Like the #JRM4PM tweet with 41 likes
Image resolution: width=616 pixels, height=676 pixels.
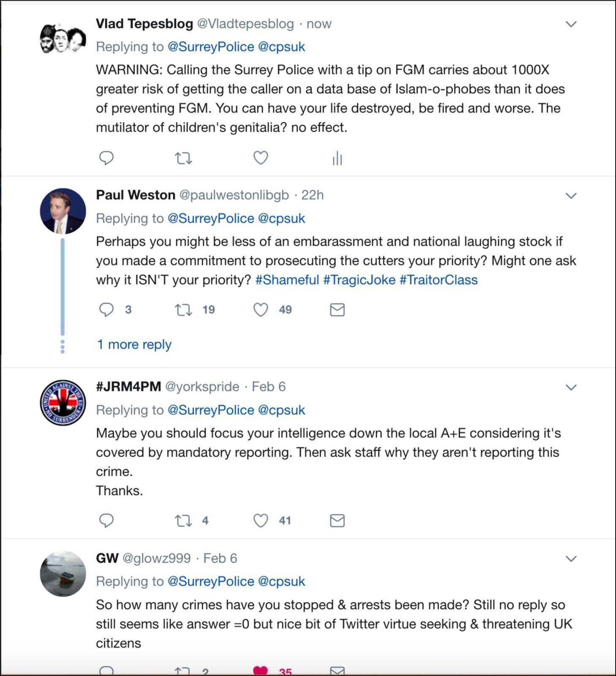[261, 521]
